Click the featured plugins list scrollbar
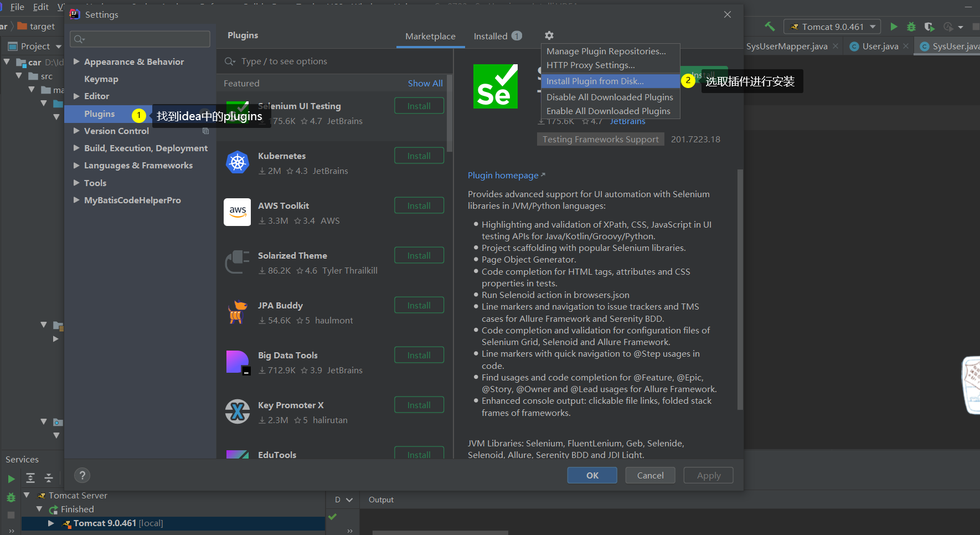This screenshot has width=980, height=535. coord(450,114)
